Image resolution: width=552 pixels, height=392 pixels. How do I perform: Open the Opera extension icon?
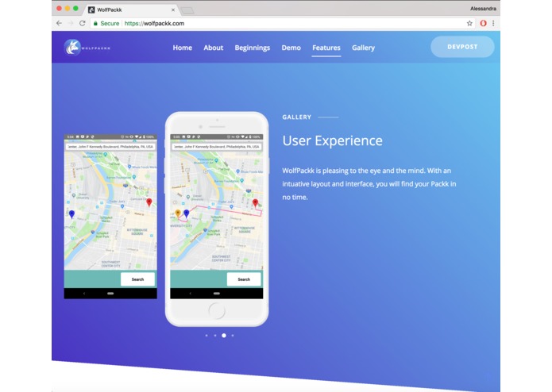click(x=484, y=23)
